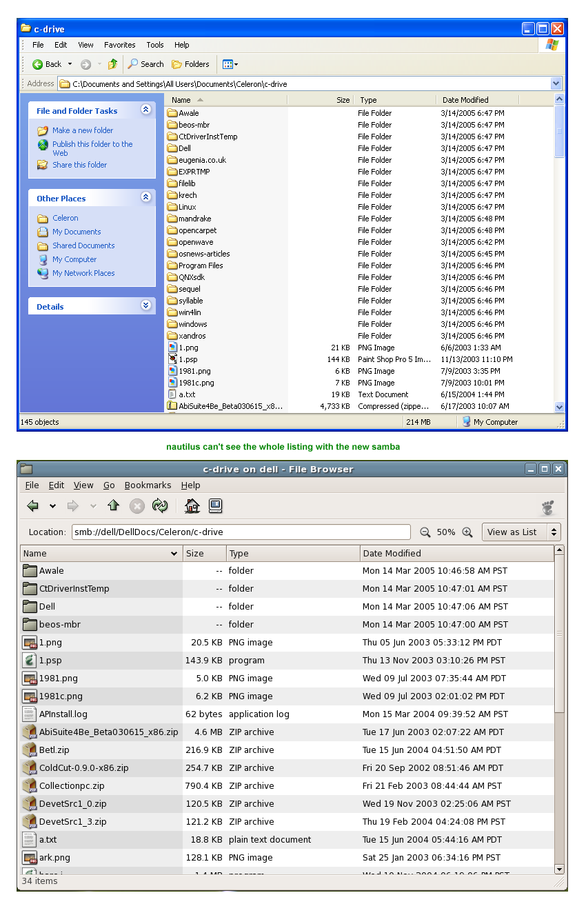Click the Make a new folder link
This screenshot has height=924, width=586.
(83, 130)
